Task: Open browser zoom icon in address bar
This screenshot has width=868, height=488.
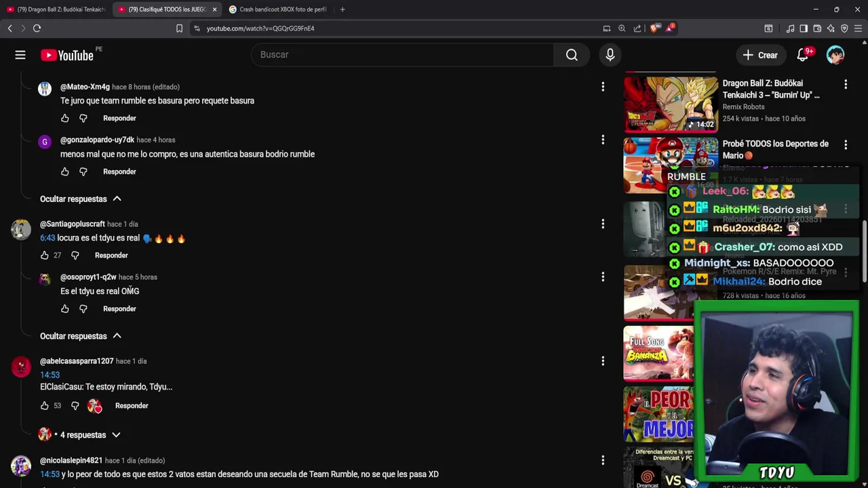Action: (622, 28)
